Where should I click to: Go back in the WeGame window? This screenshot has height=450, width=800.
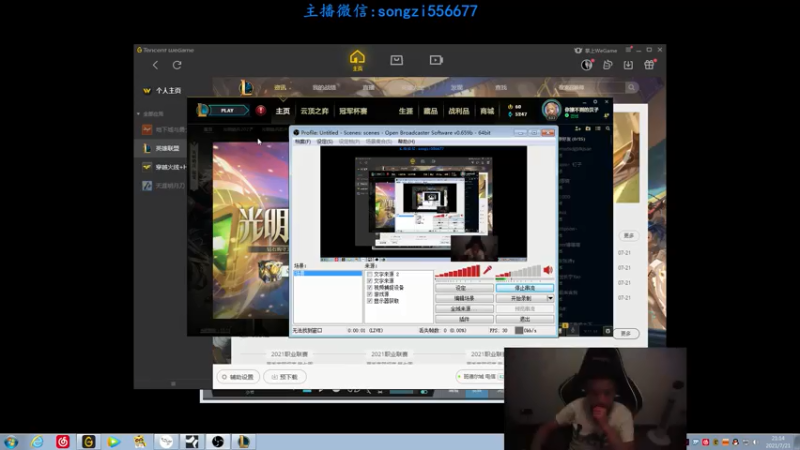coord(155,65)
